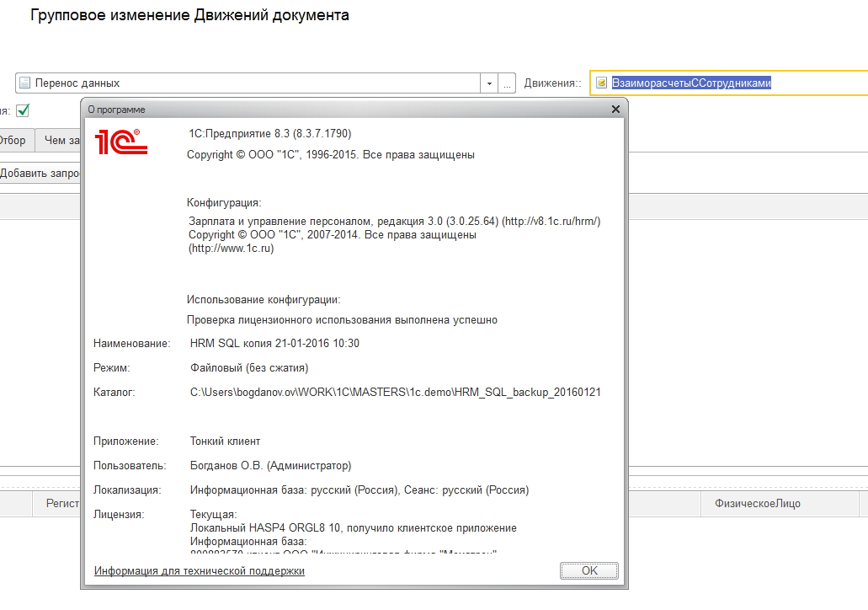Image resolution: width=868 pixels, height=610 pixels.
Task: Click the Конфигурация: label
Action: (x=224, y=203)
